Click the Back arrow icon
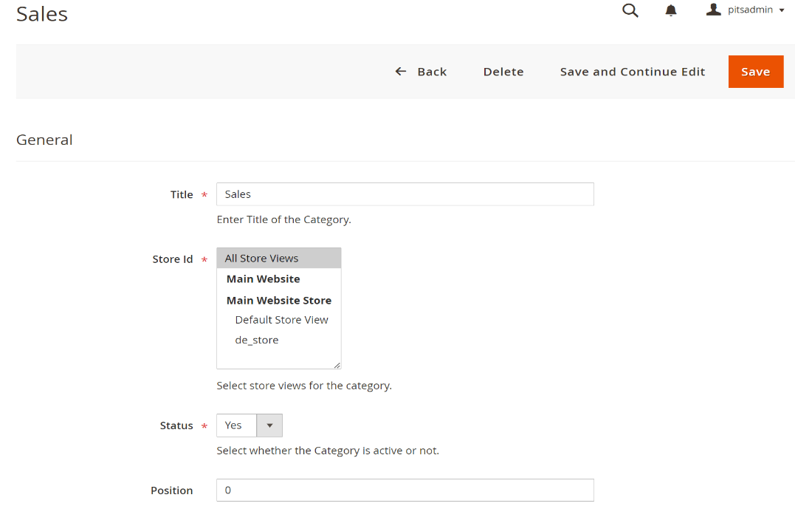The height and width of the screenshot is (523, 812). 401,72
